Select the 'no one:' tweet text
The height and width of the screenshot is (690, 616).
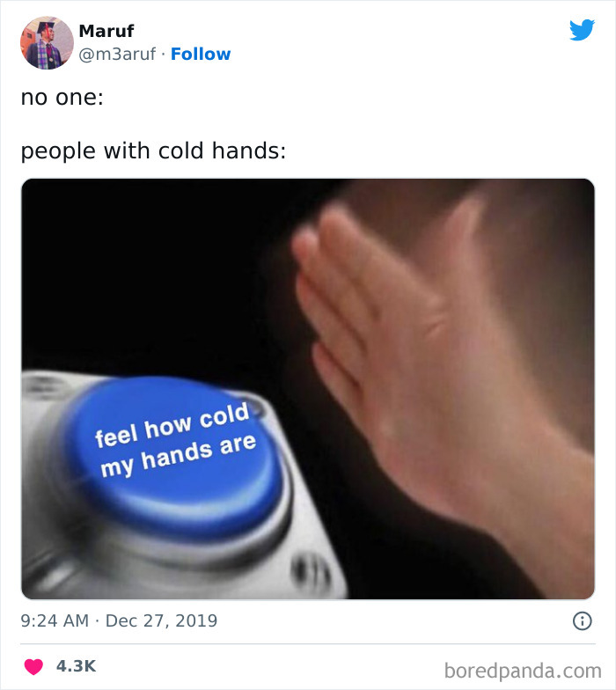coord(62,97)
